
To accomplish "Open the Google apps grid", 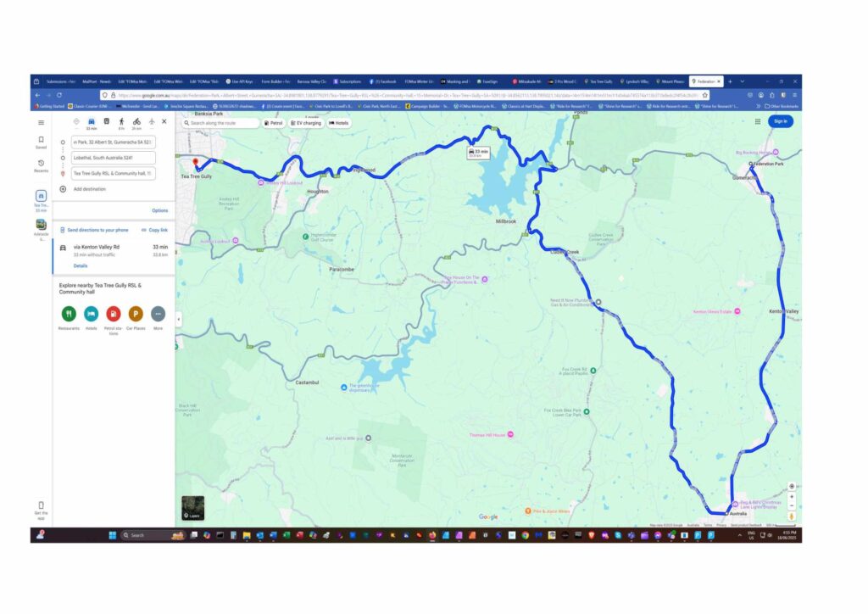I will point(758,121).
